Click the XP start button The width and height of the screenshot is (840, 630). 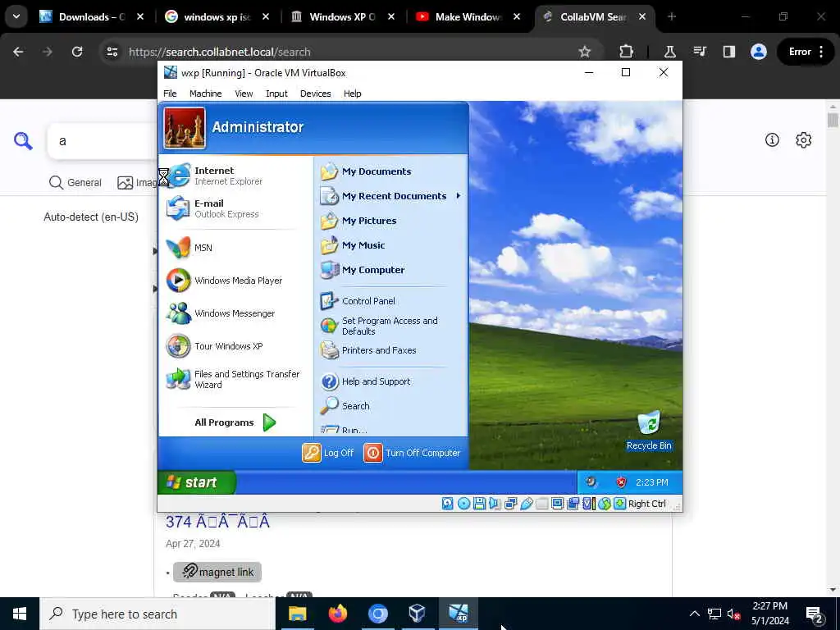pos(197,482)
